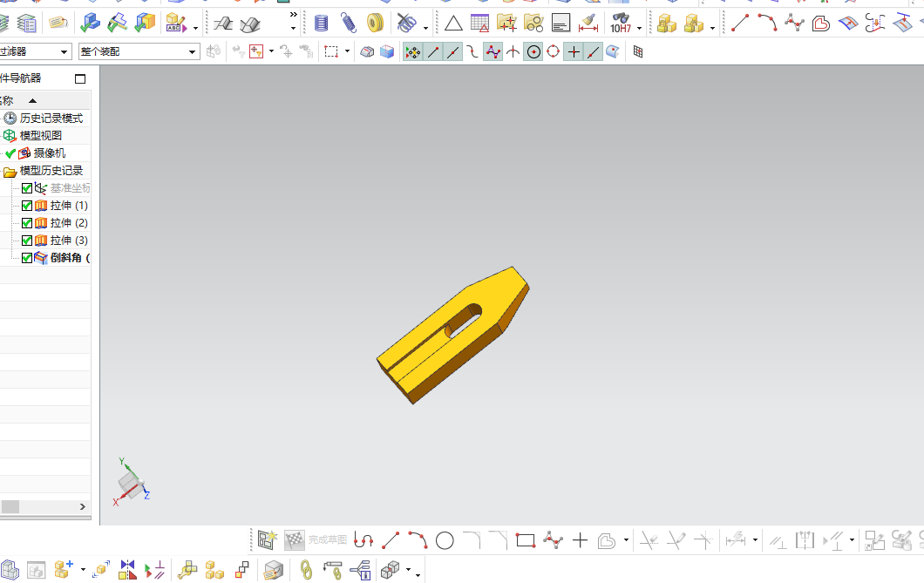Select 历史记录模式 in part navigator

51,119
